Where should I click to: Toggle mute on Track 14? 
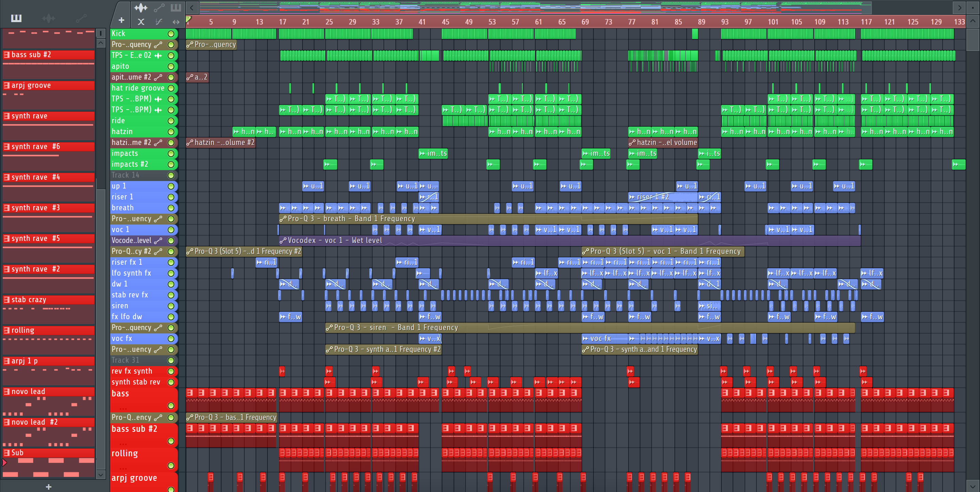(x=171, y=176)
